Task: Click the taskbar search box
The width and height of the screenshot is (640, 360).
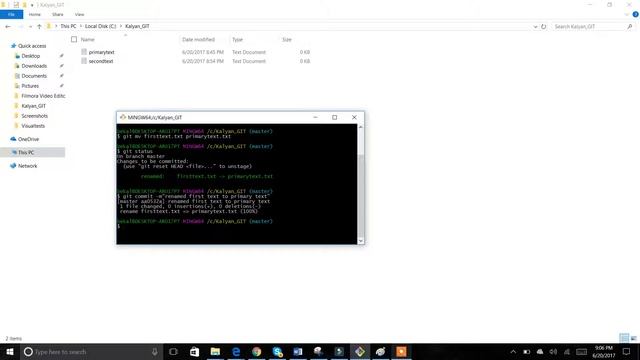Action: pos(92,351)
